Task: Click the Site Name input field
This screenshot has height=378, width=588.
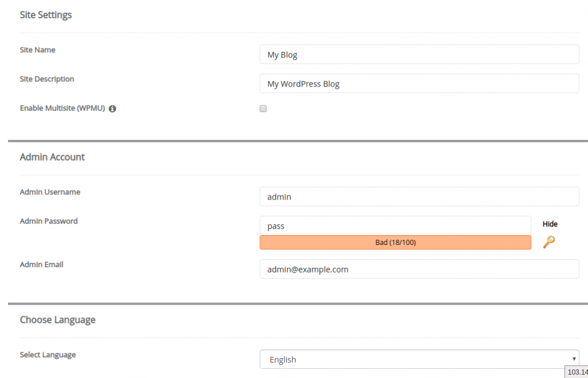Action: point(419,54)
